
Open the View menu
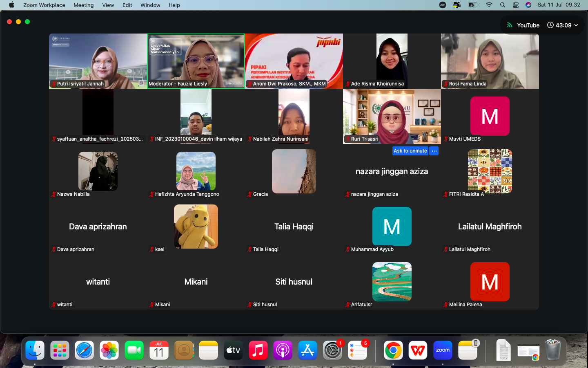[108, 5]
